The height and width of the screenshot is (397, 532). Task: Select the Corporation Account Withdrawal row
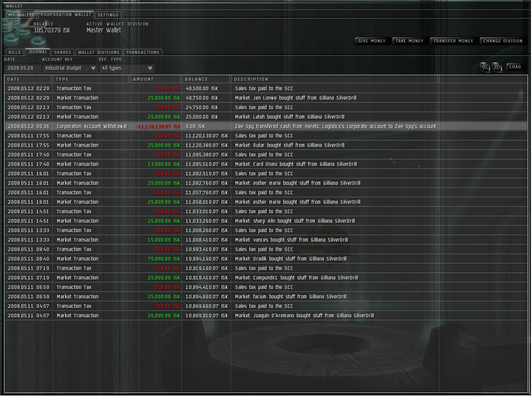click(266, 126)
